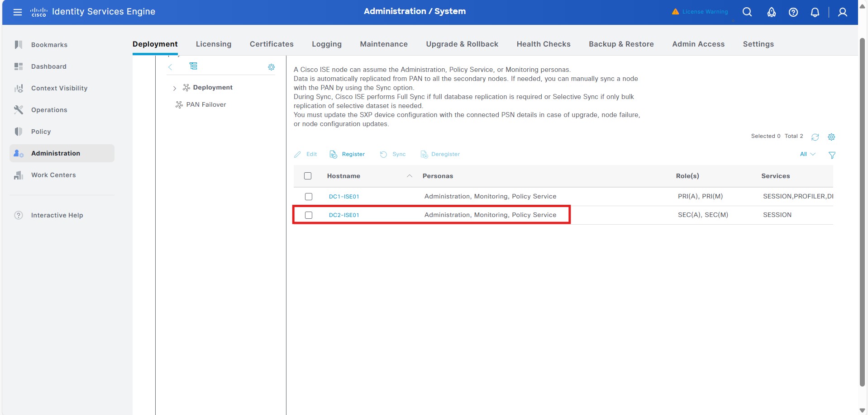Open the notifications bell icon

(x=815, y=12)
